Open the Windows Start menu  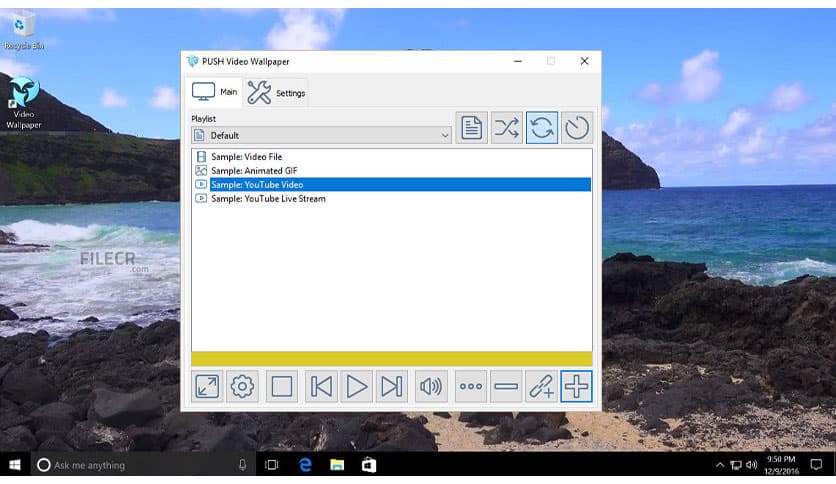[15, 465]
